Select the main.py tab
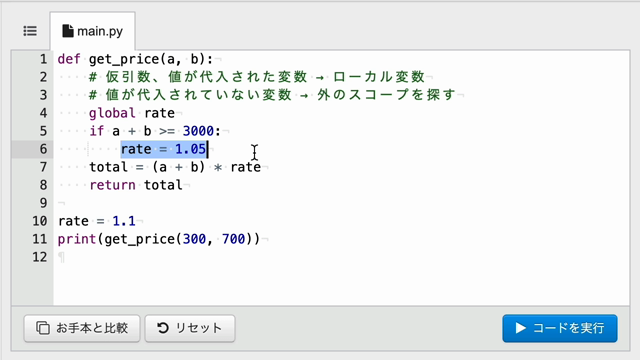 (93, 31)
